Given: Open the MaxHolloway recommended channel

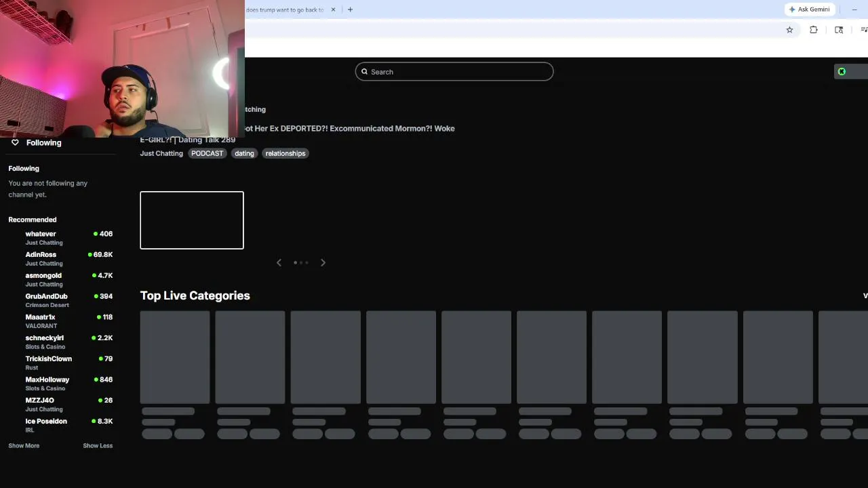Looking at the screenshot, I should point(60,384).
